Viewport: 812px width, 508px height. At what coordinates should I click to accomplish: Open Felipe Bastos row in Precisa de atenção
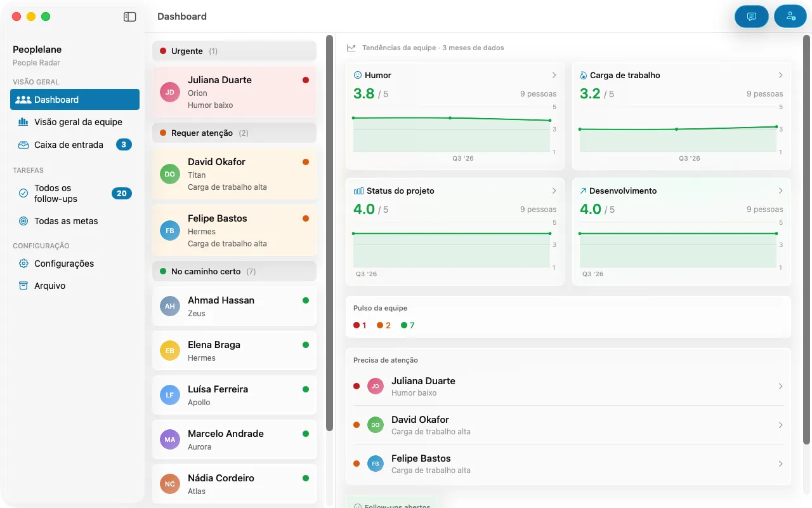click(x=568, y=464)
